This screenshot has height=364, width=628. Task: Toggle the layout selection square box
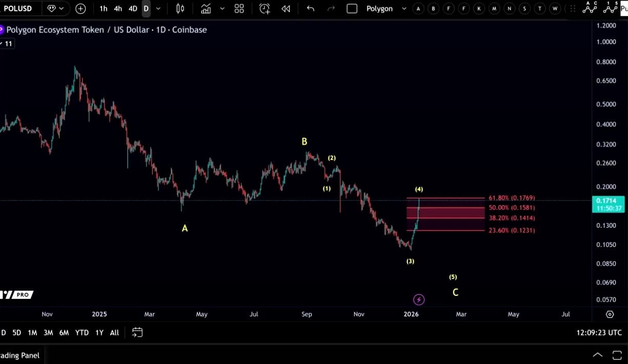click(352, 9)
